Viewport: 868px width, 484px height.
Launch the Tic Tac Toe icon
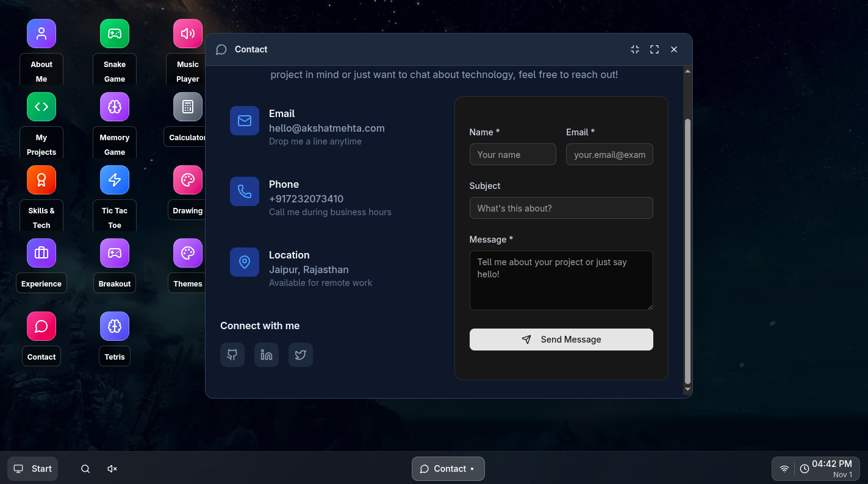tap(115, 180)
